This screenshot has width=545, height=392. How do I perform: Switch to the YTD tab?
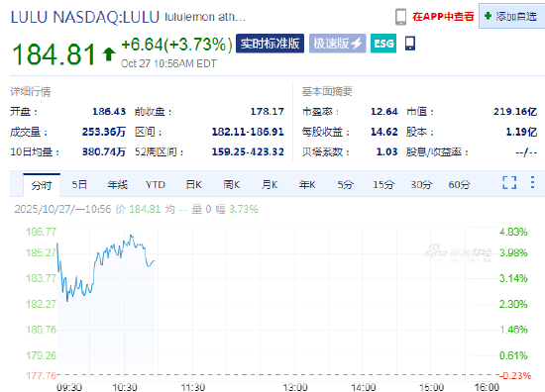click(156, 185)
